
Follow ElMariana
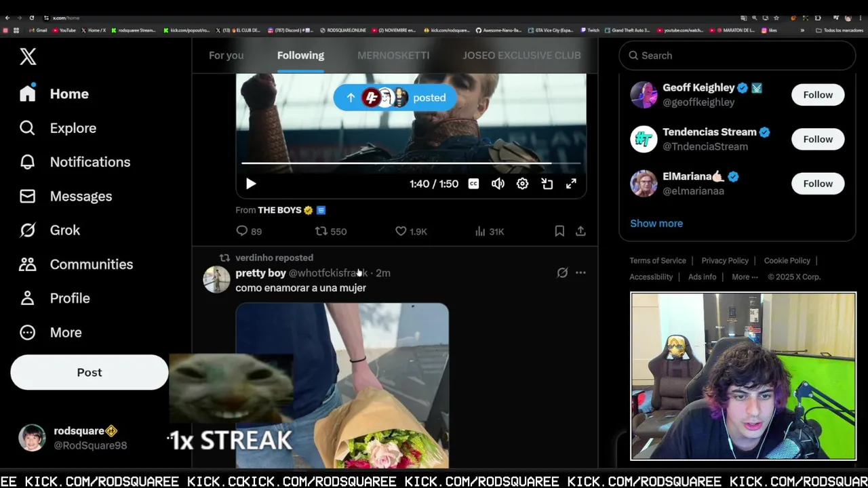tap(818, 184)
